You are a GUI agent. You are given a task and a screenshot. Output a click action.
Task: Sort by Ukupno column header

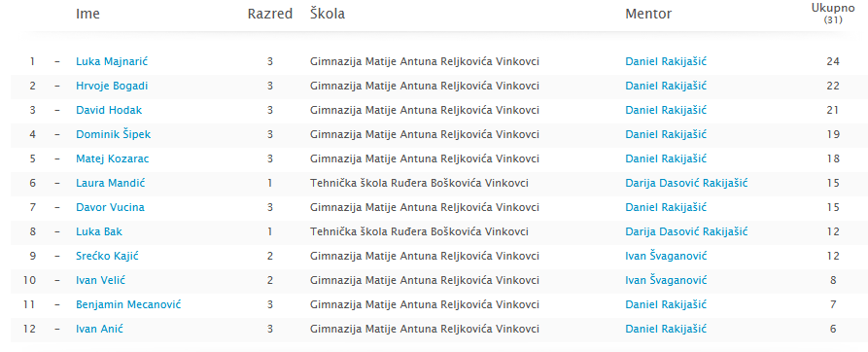pos(833,14)
